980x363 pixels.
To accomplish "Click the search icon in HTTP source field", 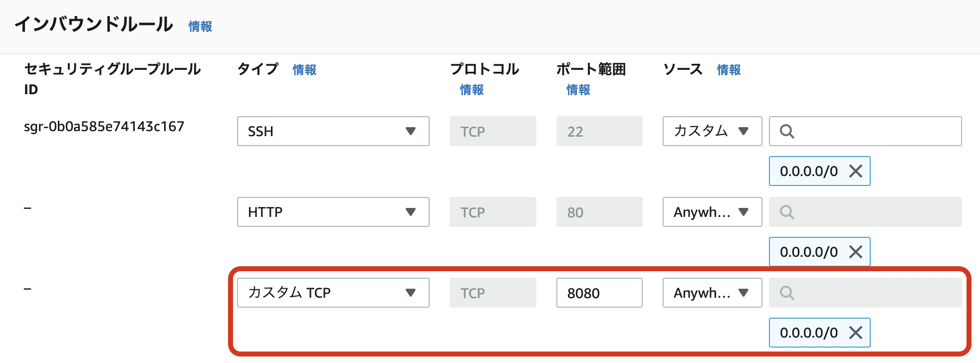I will coord(787,212).
